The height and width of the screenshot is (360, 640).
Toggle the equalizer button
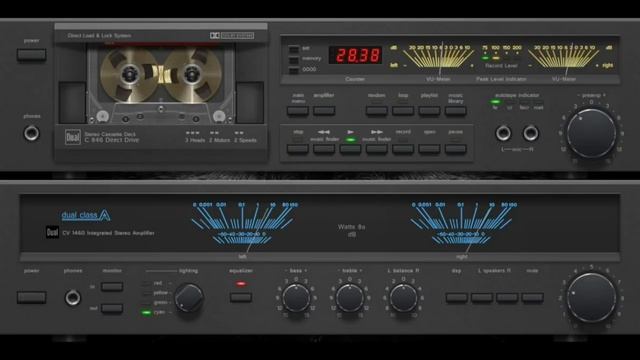pos(241,297)
